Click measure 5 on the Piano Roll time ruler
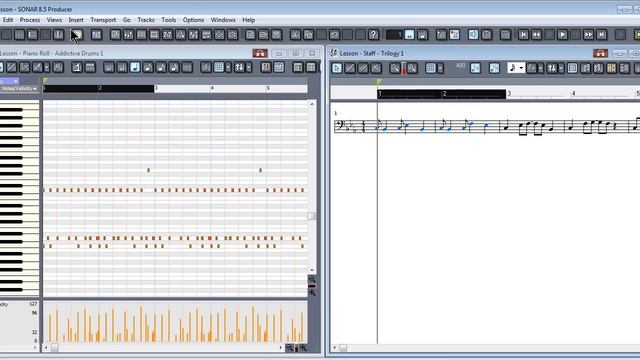This screenshot has height=360, width=640. (268, 88)
